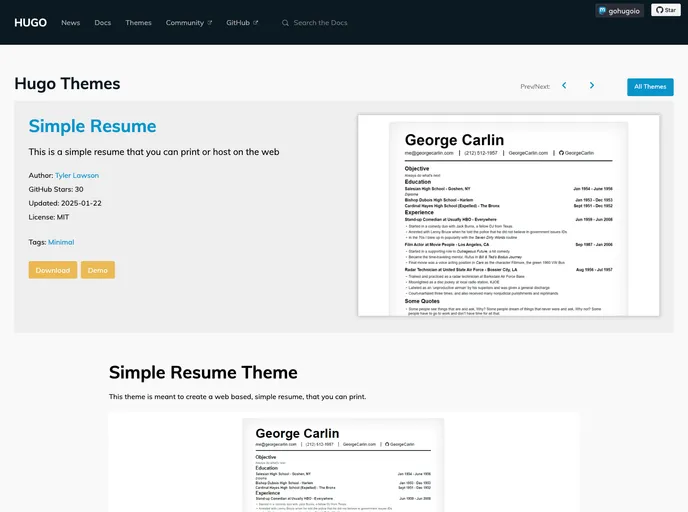Click the 'Prev/Next' label
The width and height of the screenshot is (688, 512).
(535, 86)
